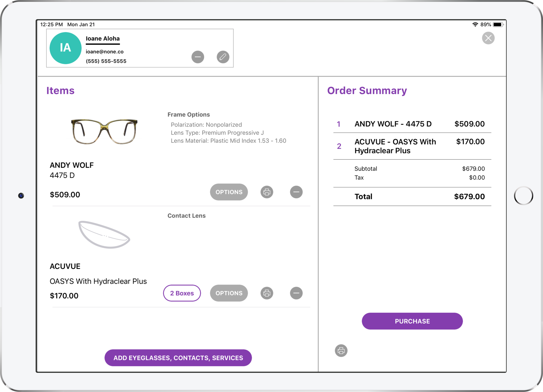Select order summary row ANDY WOLF - 4475 D
This screenshot has height=392, width=543.
412,124
